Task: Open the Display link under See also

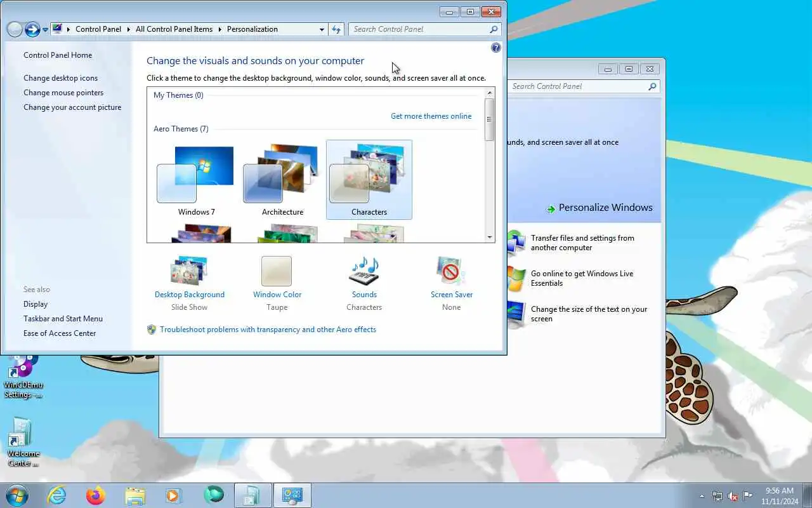Action: tap(36, 304)
